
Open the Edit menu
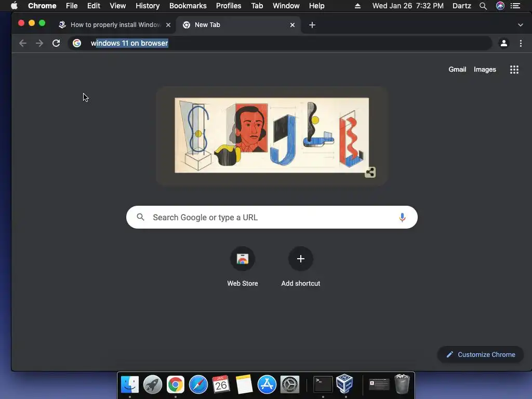(94, 6)
